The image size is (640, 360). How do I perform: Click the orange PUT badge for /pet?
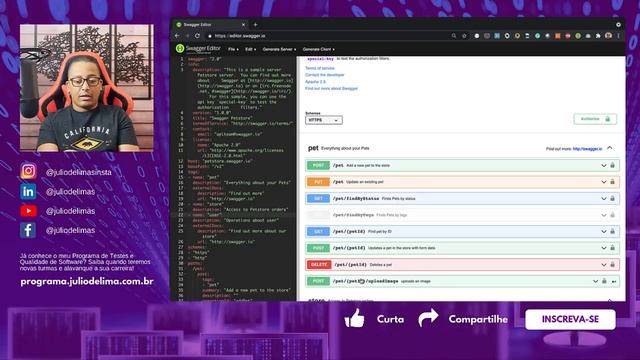(x=318, y=182)
